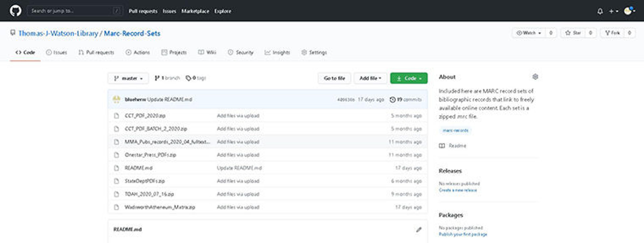Screen dimensions: 644x243
Task: Click the 0 tags tag icon
Action: pyautogui.click(x=188, y=78)
